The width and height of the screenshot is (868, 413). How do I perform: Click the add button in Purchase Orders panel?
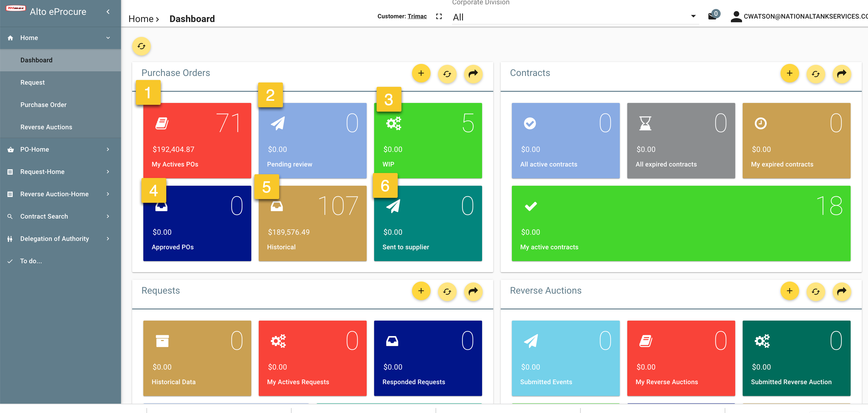coord(421,73)
